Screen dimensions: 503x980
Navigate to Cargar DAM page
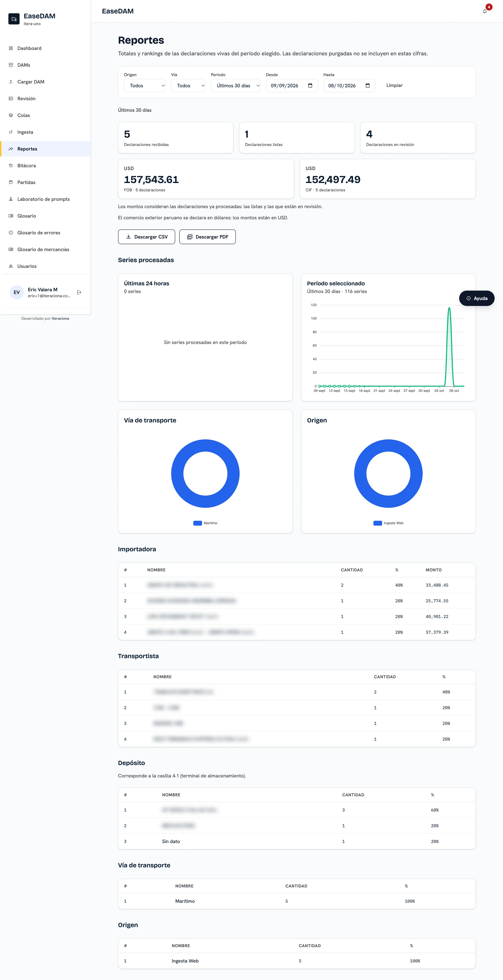click(x=45, y=82)
